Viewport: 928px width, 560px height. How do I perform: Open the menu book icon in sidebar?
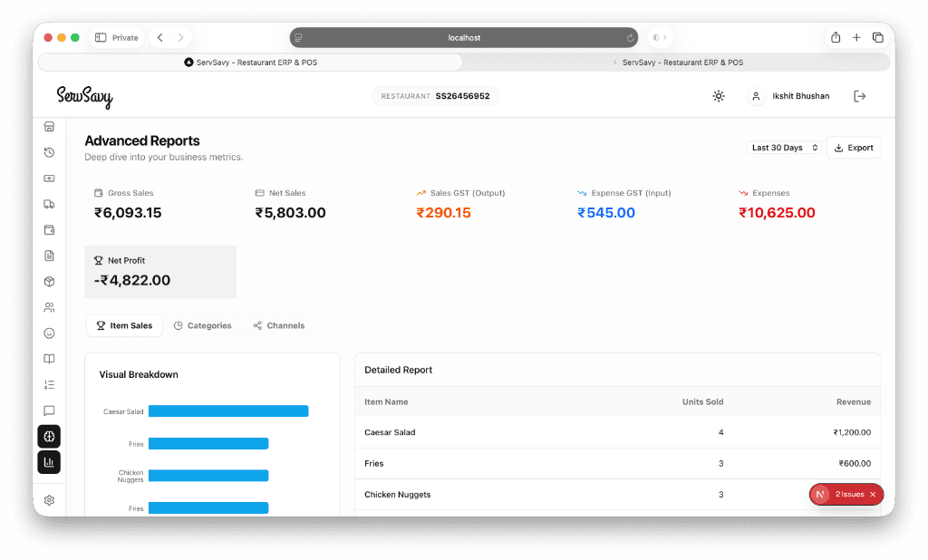(49, 358)
